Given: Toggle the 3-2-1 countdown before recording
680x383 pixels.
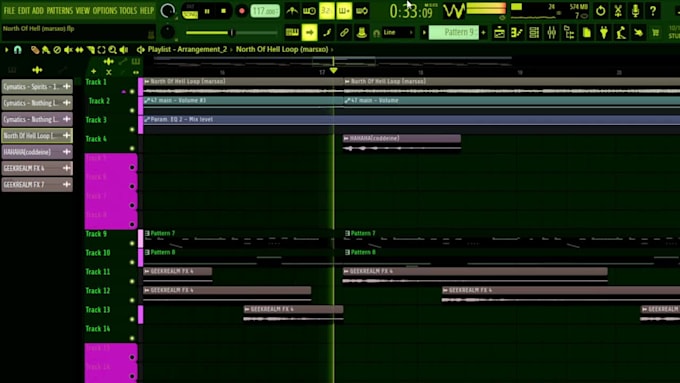Looking at the screenshot, I should click(x=327, y=11).
